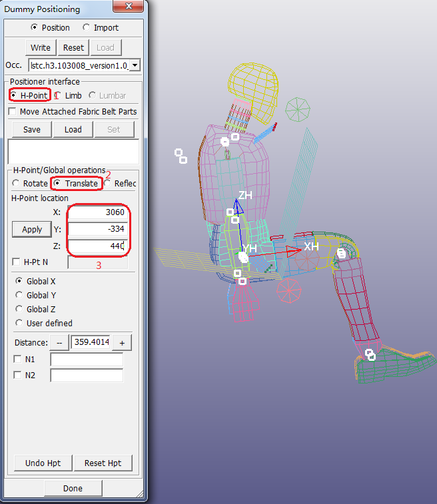Click the Done button
This screenshot has height=504, width=437.
pyautogui.click(x=73, y=488)
